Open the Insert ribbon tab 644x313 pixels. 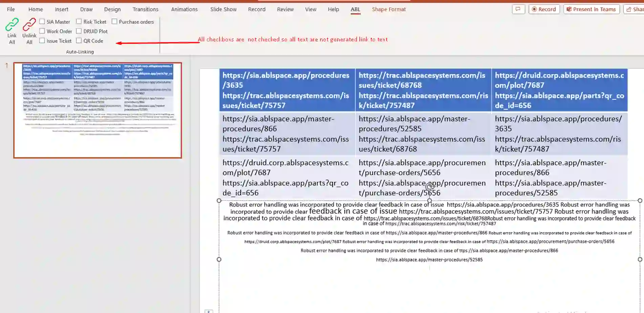[62, 9]
